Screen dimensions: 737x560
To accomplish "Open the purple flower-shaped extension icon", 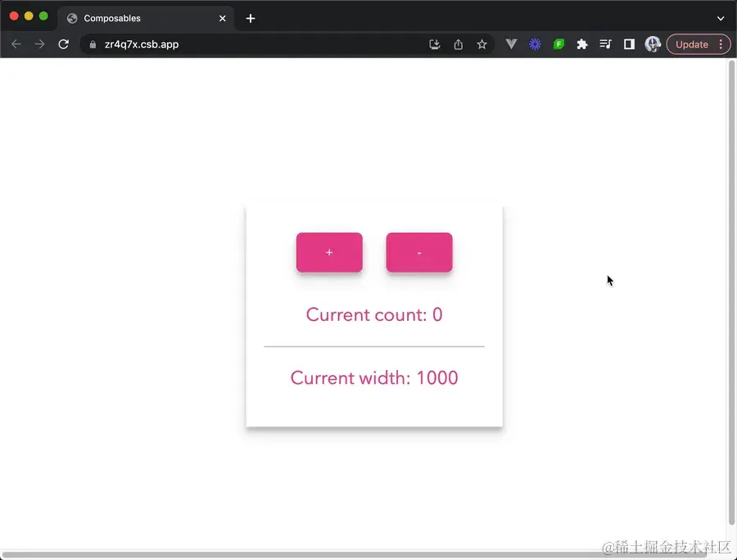I will tap(535, 44).
